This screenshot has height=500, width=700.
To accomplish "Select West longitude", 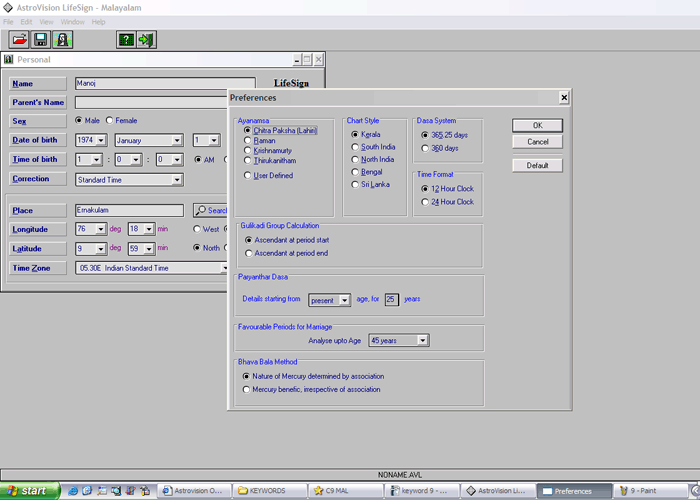I will tap(206, 229).
